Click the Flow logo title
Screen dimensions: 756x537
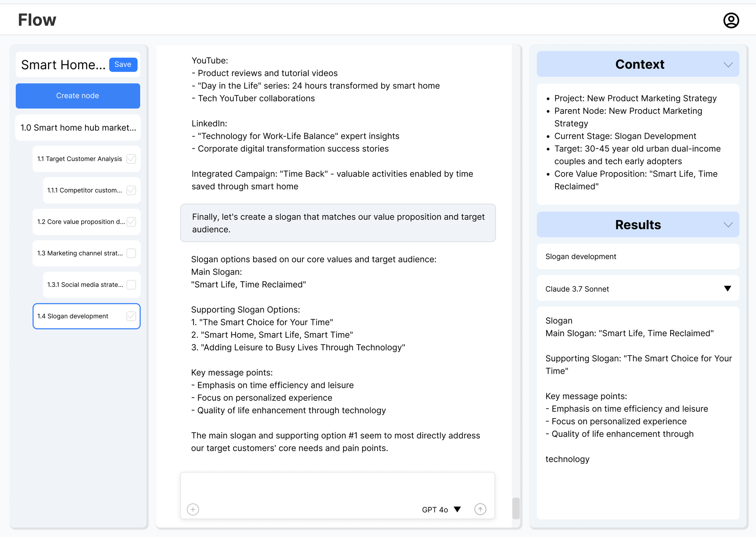[x=37, y=20]
